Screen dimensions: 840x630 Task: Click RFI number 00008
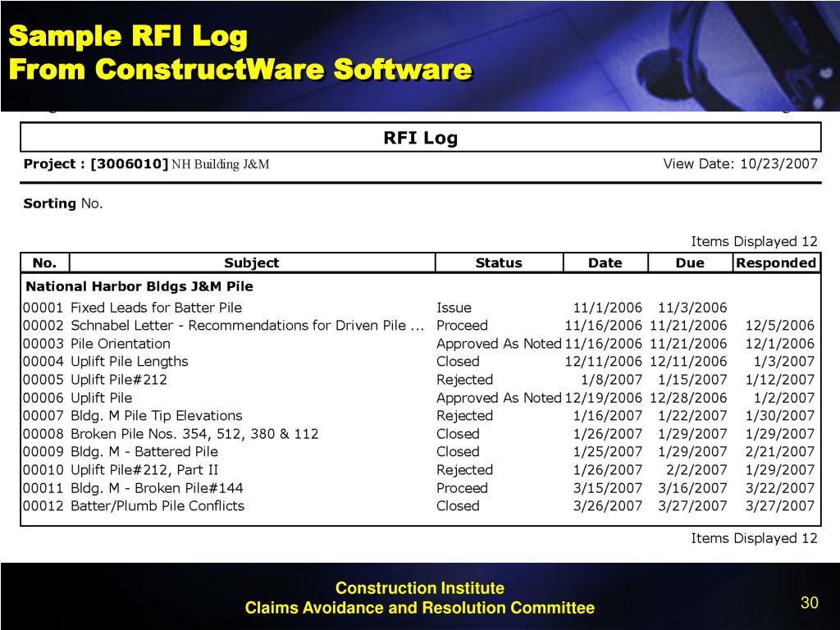(x=43, y=434)
